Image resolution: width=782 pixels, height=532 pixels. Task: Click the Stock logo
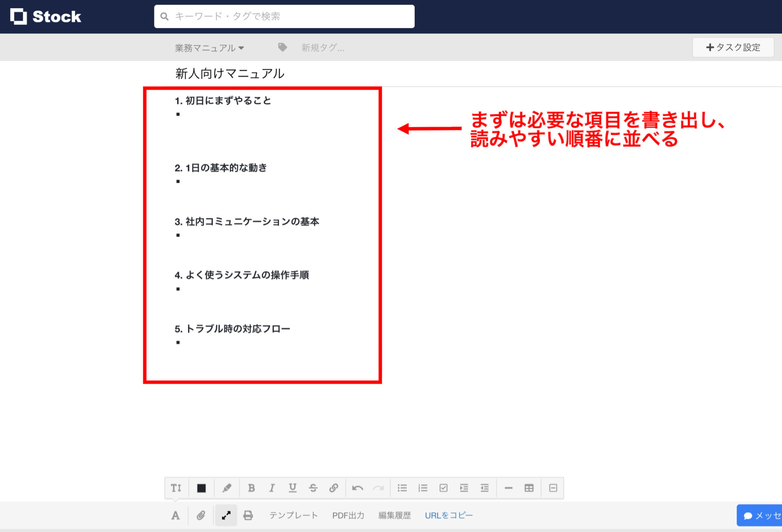click(x=45, y=17)
